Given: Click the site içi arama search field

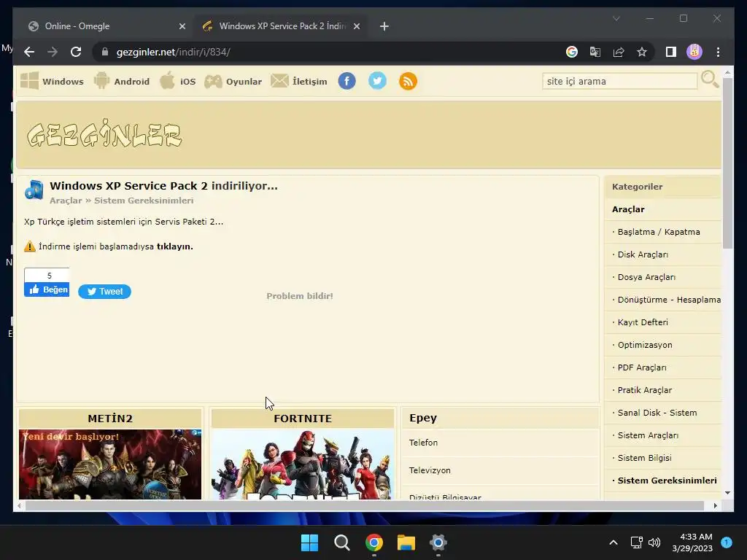Looking at the screenshot, I should 620,82.
